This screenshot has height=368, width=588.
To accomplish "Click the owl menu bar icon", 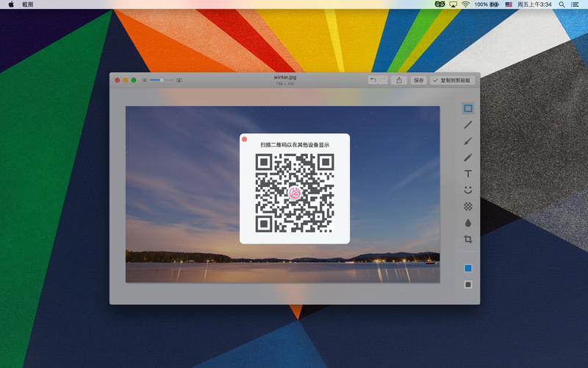I will [x=440, y=4].
